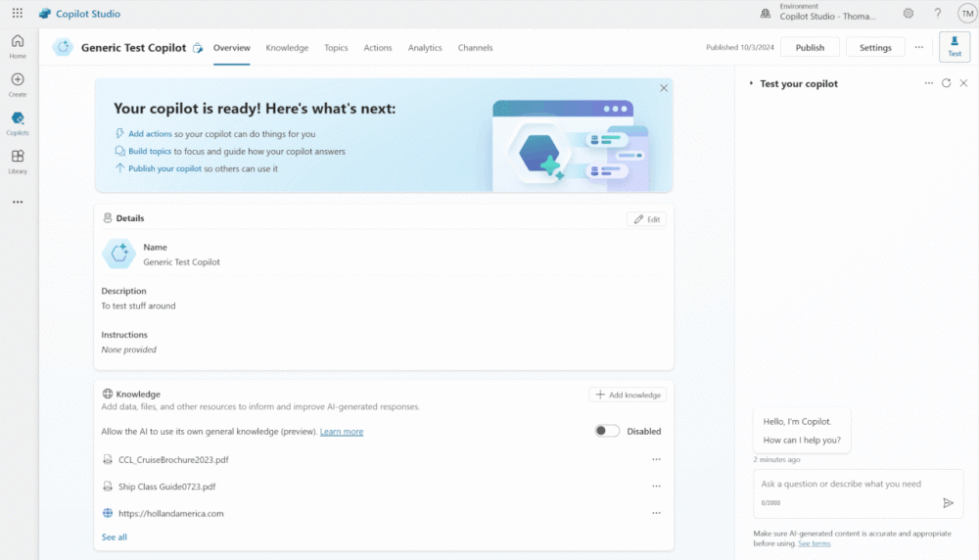979x560 pixels.
Task: Click the Published 10/3/2024 status text
Action: coord(740,47)
